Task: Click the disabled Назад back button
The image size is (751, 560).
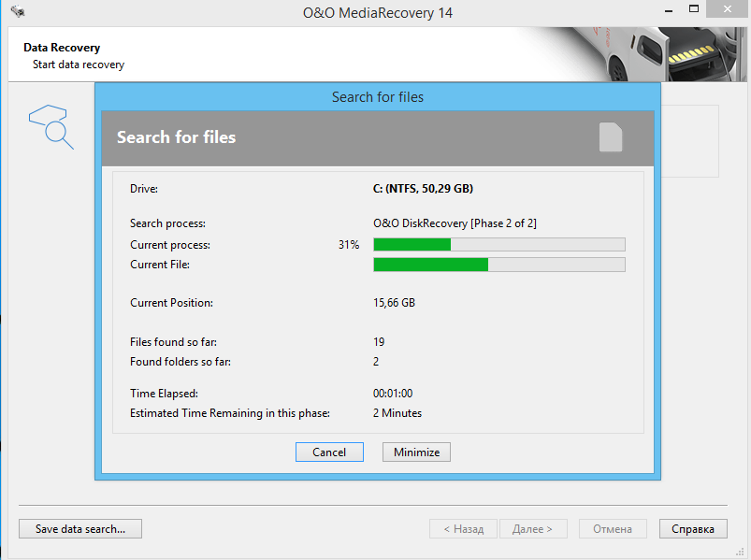Action: (464, 528)
